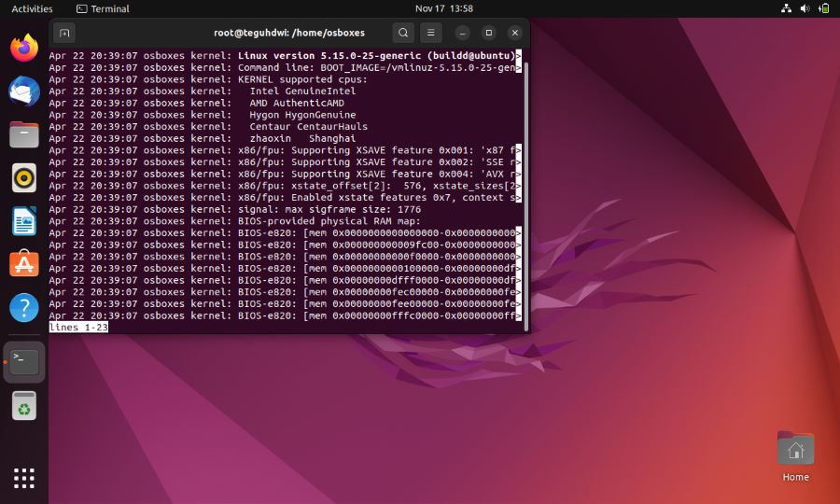Open the battery indicator in the top bar
The image size is (840, 504).
823,8
